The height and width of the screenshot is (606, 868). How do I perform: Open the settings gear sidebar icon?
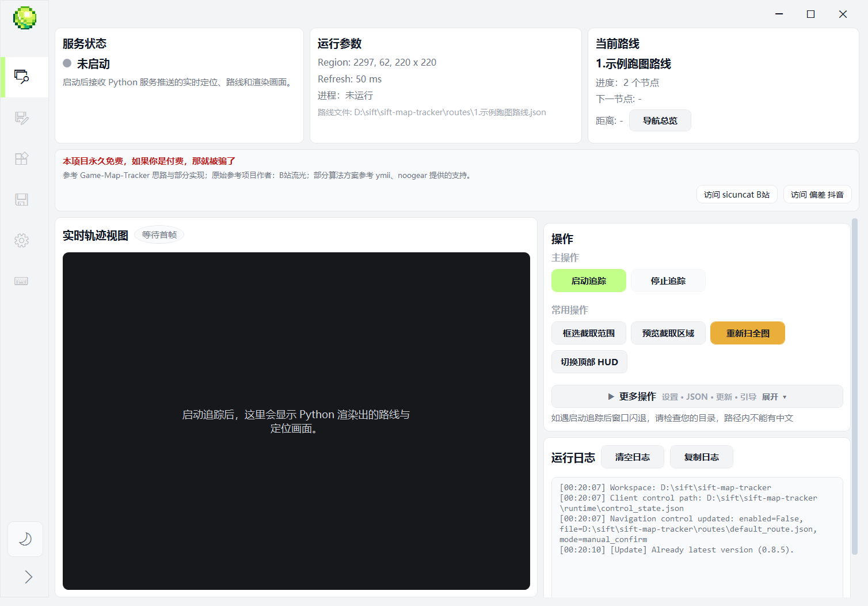pos(22,240)
